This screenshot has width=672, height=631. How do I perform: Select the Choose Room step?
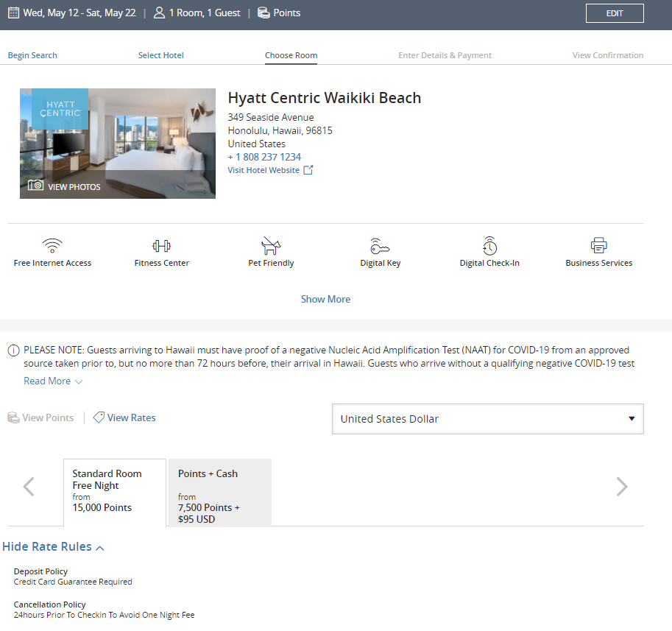pos(291,55)
